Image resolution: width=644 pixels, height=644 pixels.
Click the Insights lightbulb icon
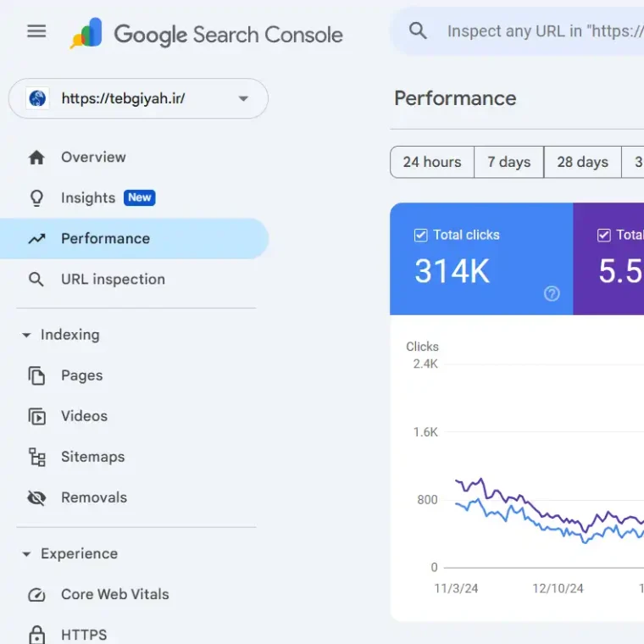tap(36, 198)
